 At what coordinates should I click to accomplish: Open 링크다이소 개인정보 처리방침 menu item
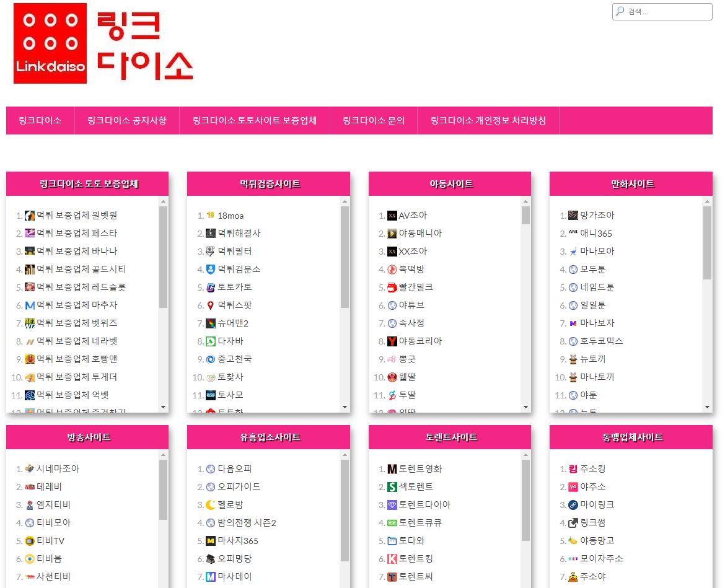(488, 121)
